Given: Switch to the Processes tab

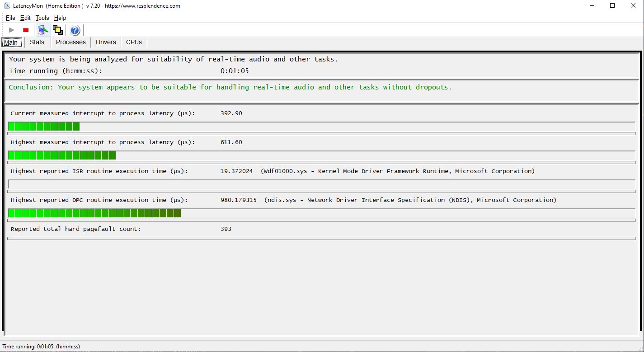Looking at the screenshot, I should (71, 42).
